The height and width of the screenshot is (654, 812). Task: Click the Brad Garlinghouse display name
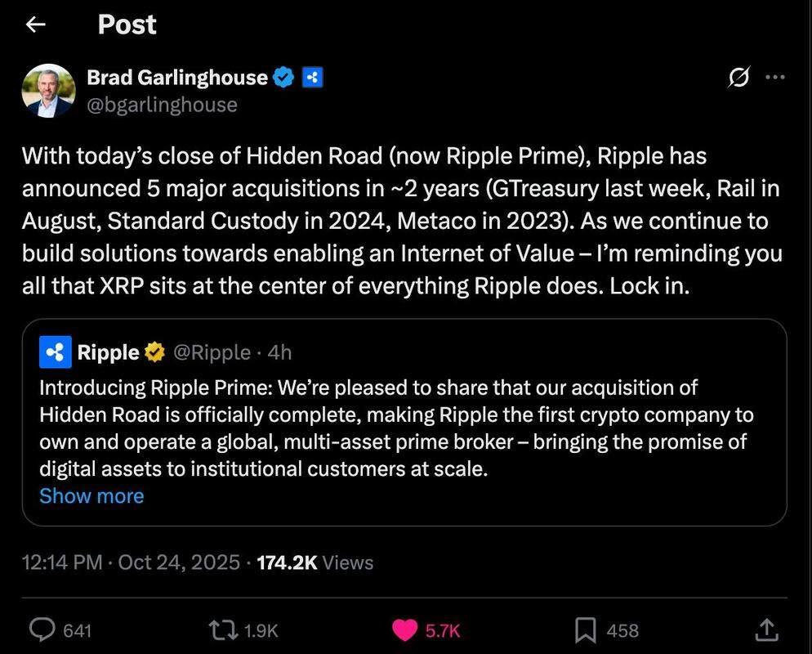click(177, 78)
